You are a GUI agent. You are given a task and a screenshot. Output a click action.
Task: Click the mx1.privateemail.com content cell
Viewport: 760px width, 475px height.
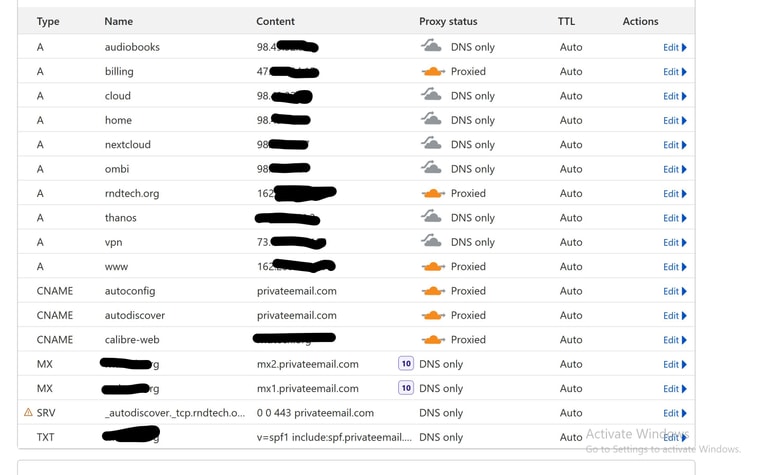coord(308,388)
